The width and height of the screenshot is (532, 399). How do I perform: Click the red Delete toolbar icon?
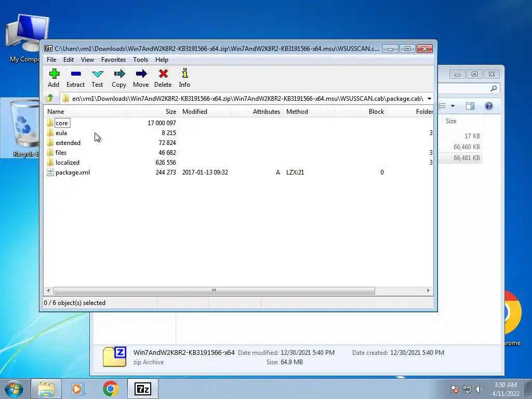[163, 74]
